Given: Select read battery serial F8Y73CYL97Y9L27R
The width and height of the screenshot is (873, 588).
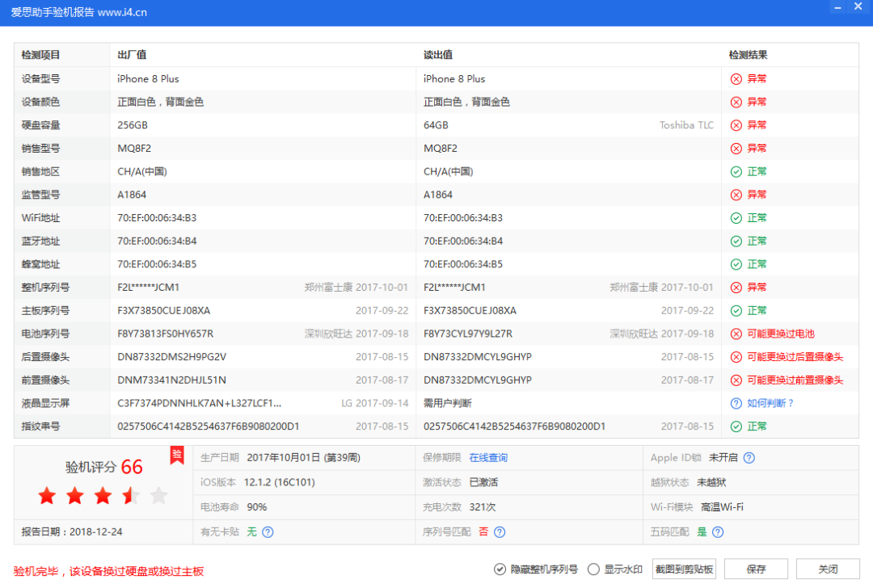Looking at the screenshot, I should pos(468,334).
